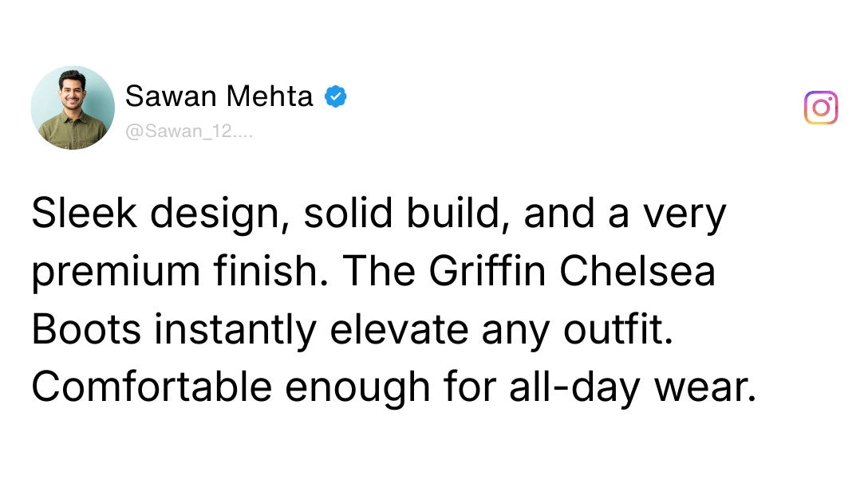
Task: Click the blue verified badge
Action: click(335, 97)
